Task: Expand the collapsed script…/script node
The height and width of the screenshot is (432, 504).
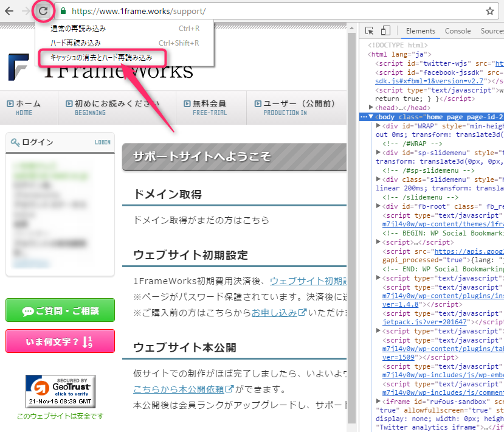Action: pos(378,242)
